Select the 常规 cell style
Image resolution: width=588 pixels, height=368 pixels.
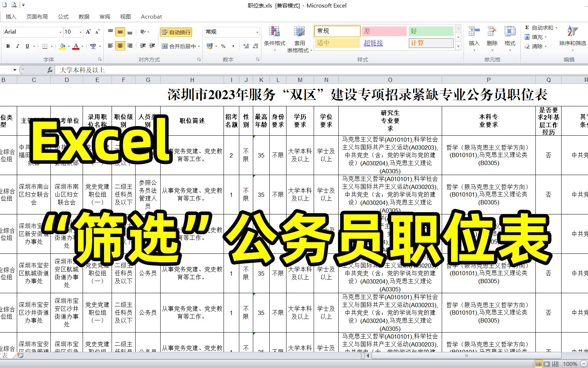click(337, 31)
